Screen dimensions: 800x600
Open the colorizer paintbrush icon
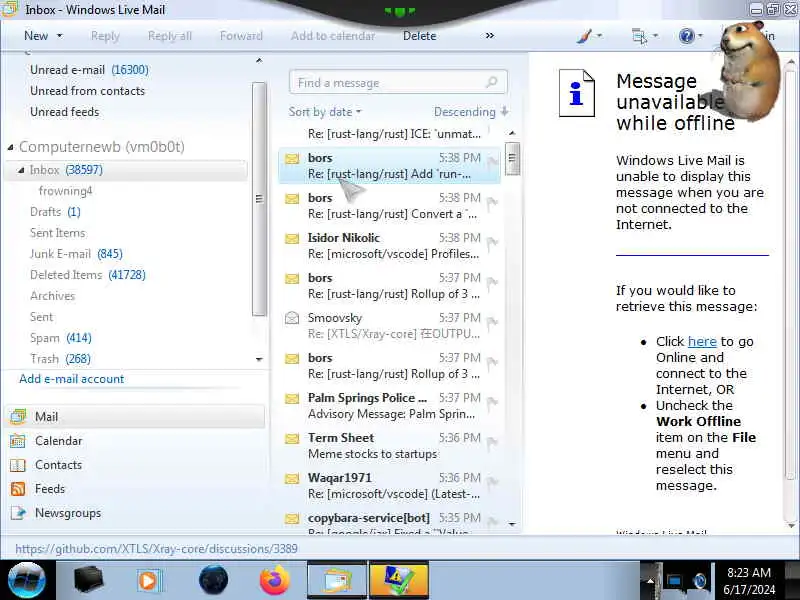point(585,36)
